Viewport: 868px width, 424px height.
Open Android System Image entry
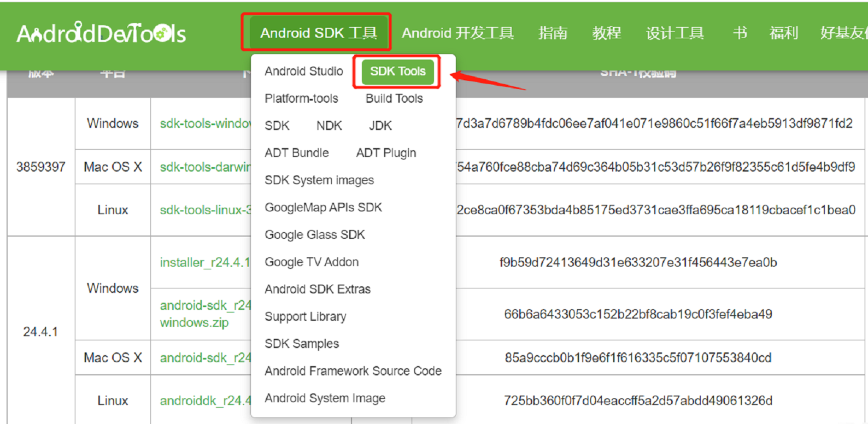pyautogui.click(x=325, y=398)
